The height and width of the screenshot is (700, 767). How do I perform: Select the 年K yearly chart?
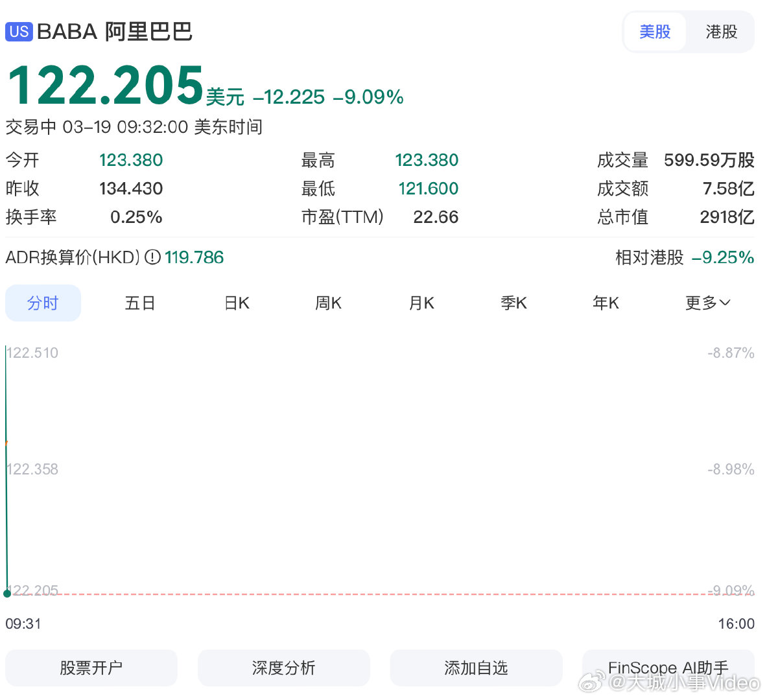coord(606,303)
